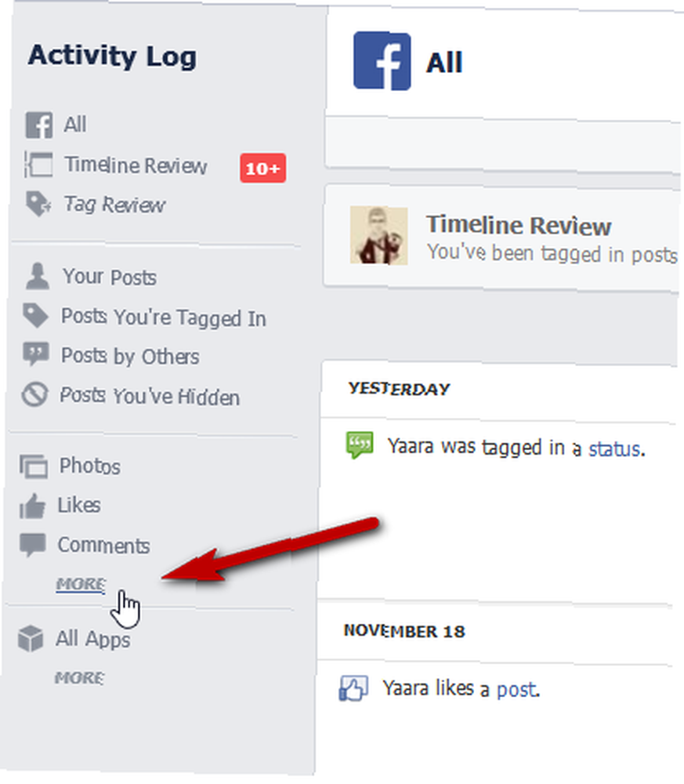
Task: Click the Facebook icon beside All in sidebar
Action: point(39,125)
